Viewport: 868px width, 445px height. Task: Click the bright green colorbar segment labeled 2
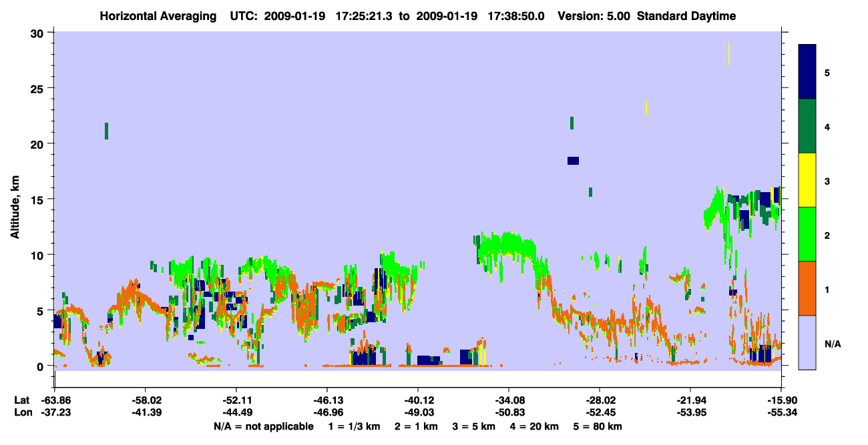[807, 234]
